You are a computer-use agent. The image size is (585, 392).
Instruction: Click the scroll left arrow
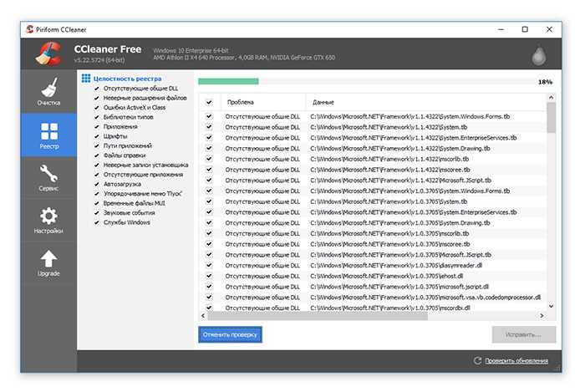coord(203,316)
